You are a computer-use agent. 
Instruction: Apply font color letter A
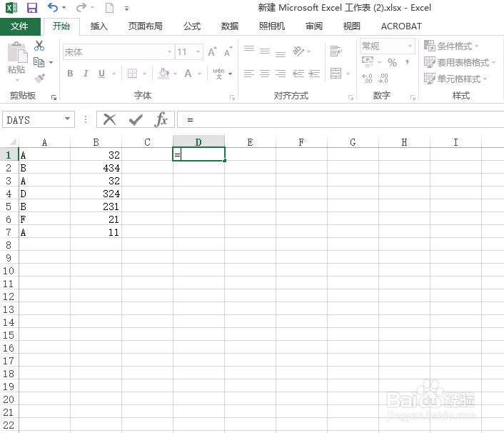click(x=188, y=74)
